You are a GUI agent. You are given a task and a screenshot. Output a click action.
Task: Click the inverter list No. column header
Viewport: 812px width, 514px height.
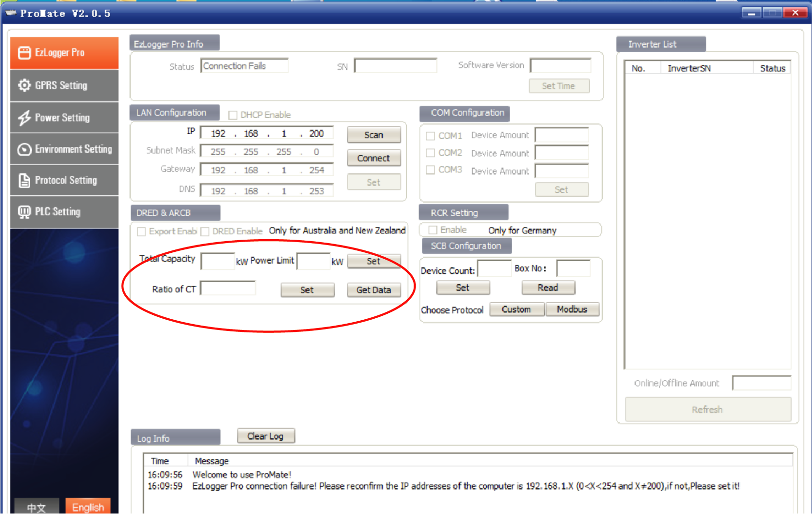(x=643, y=68)
